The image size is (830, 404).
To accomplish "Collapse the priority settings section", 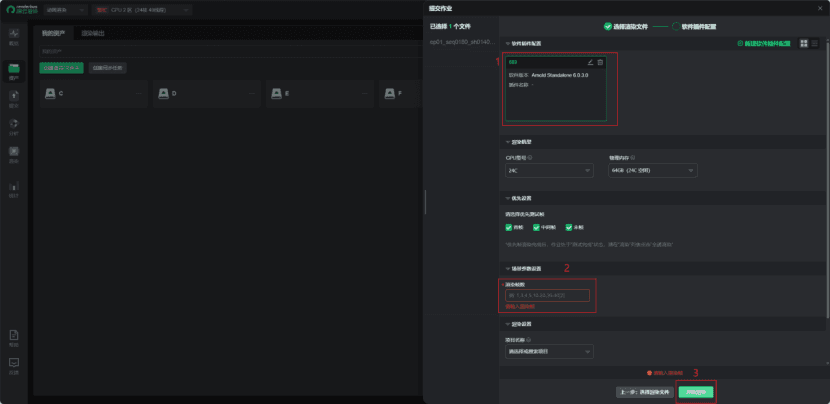I will pos(508,198).
